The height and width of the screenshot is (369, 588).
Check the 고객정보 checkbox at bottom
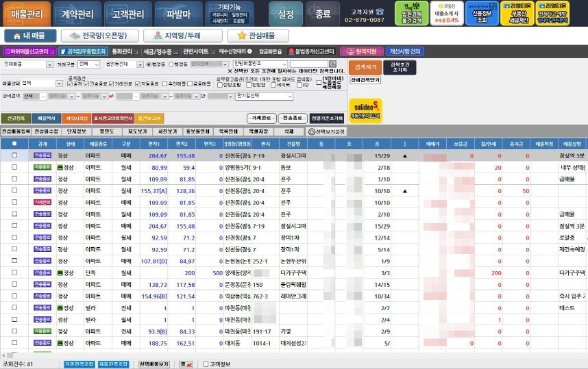(x=206, y=364)
